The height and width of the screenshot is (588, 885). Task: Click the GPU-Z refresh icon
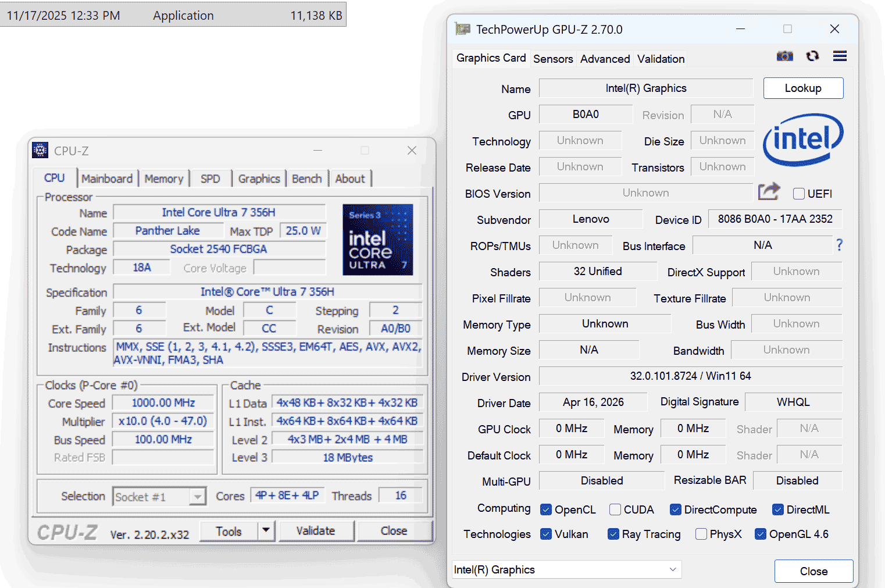(x=812, y=56)
